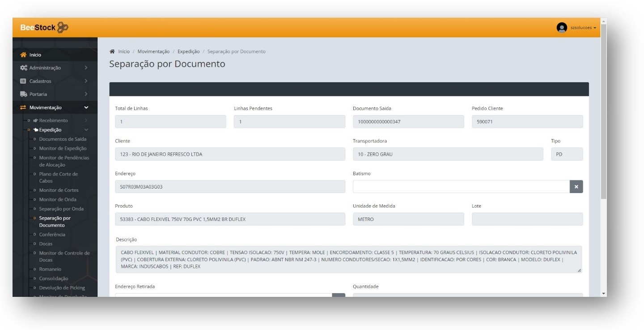Click the BeeStock logo icon
The height and width of the screenshot is (330, 644).
tap(63, 28)
